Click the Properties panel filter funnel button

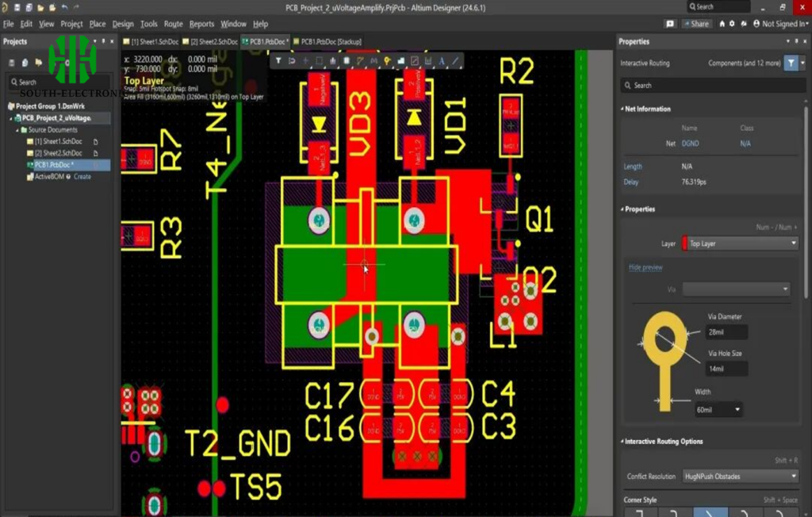point(791,63)
